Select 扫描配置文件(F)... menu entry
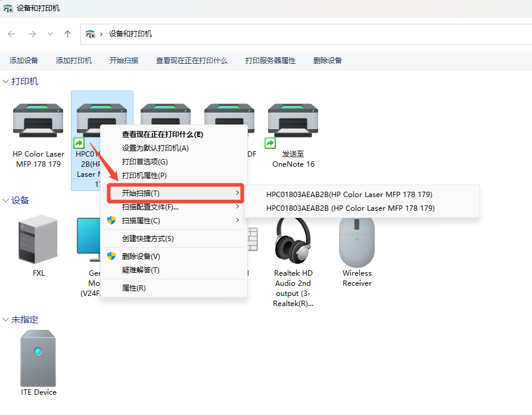 pyautogui.click(x=174, y=207)
